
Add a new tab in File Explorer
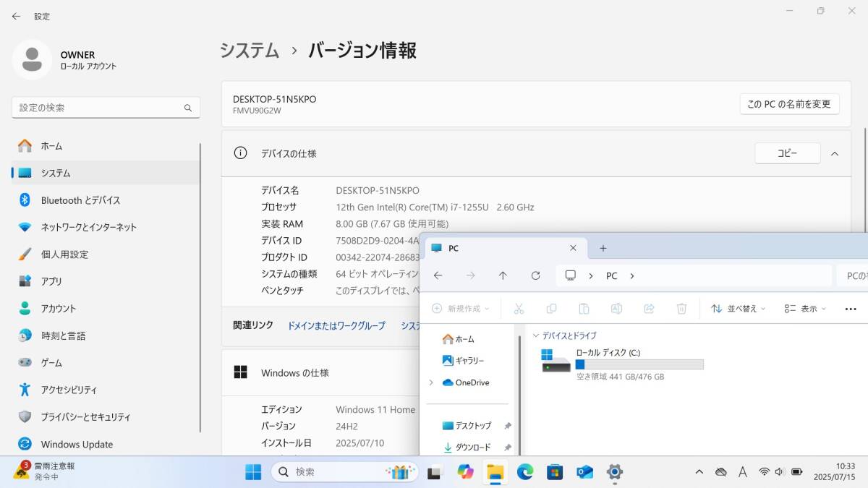[x=603, y=248]
